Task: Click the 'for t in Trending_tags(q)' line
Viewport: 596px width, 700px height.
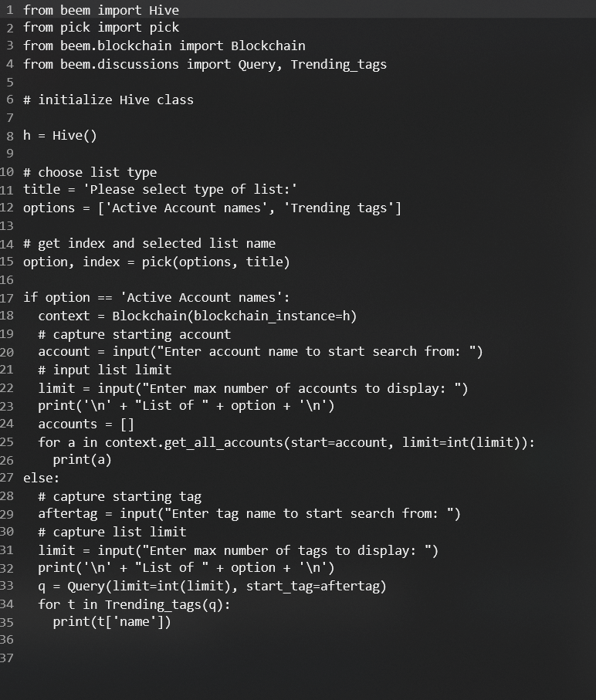Action: click(x=134, y=604)
